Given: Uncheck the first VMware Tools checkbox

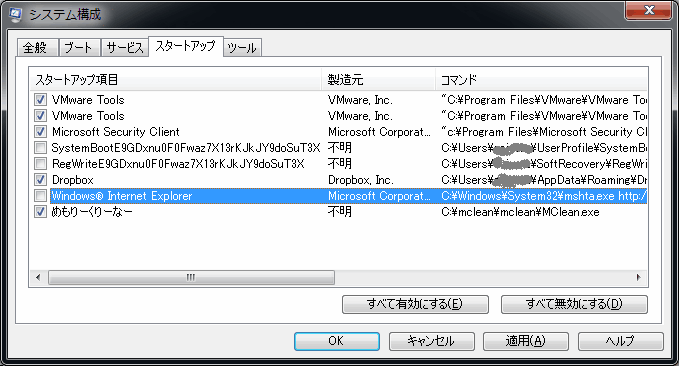Looking at the screenshot, I should click(x=40, y=100).
